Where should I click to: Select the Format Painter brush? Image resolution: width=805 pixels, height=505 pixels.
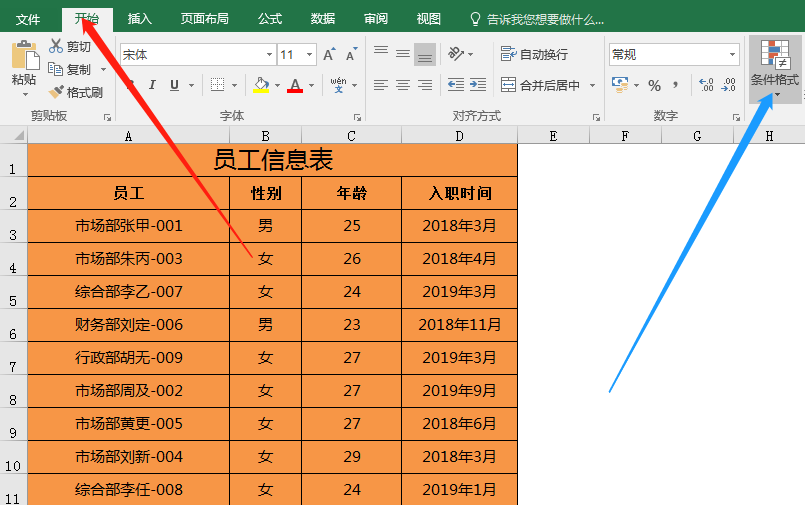55,92
